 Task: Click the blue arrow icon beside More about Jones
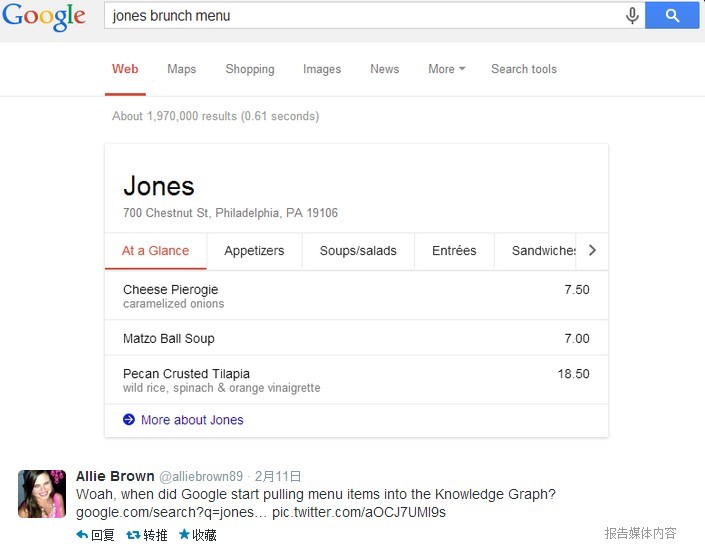click(129, 420)
